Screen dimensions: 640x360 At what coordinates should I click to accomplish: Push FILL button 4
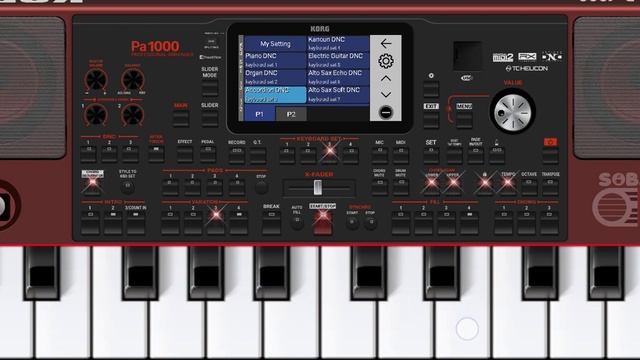click(x=469, y=222)
